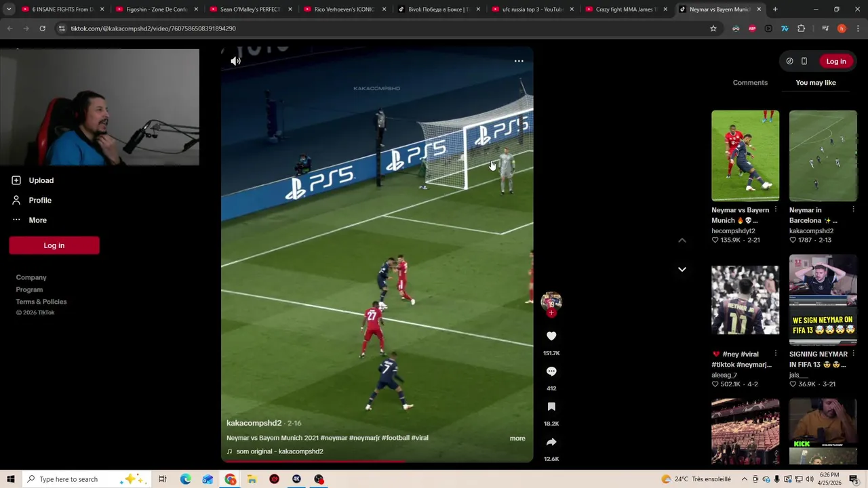
Task: Open options dots for SIGNING NEYMAR card
Action: (853, 354)
